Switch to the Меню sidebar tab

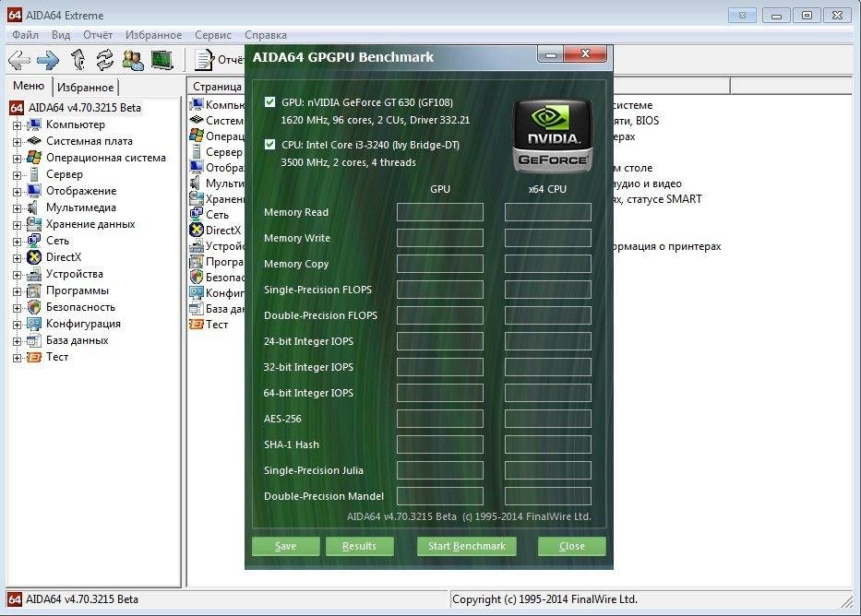pos(29,86)
